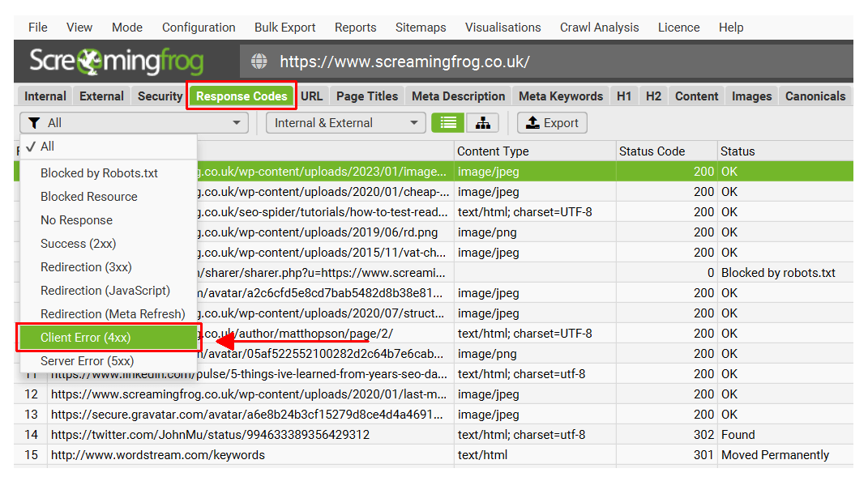Select the how-to-test-read... tutorials row
This screenshot has height=481, width=868.
click(x=525, y=211)
